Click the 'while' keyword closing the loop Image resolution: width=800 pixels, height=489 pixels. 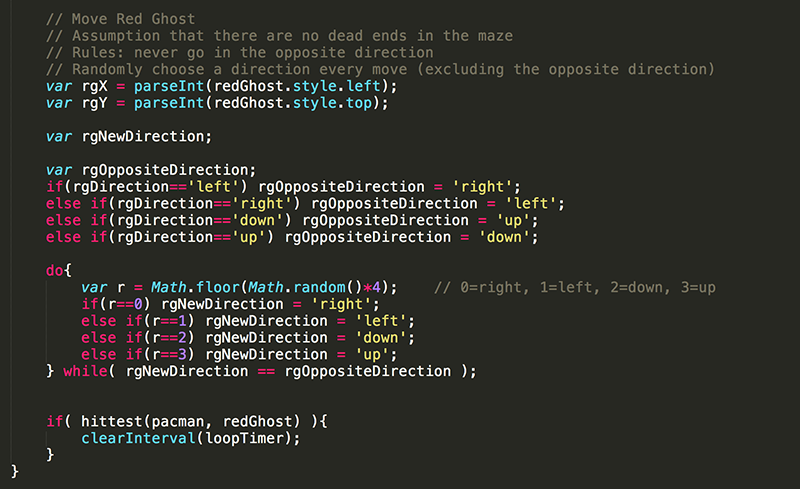(x=85, y=372)
